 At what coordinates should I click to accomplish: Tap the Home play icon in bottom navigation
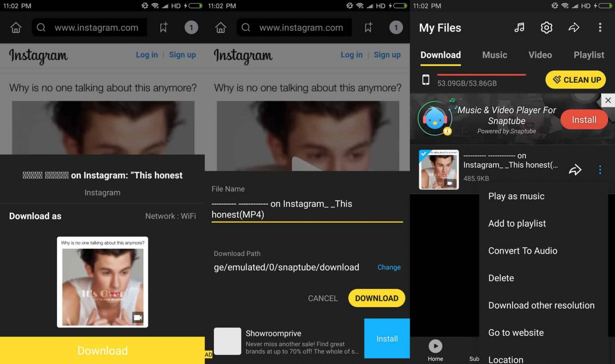[x=435, y=346]
